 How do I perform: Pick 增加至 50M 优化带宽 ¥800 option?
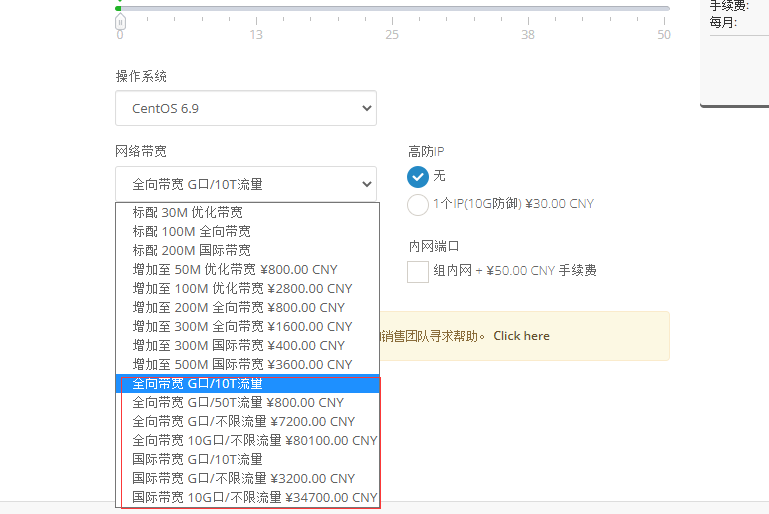(235, 269)
